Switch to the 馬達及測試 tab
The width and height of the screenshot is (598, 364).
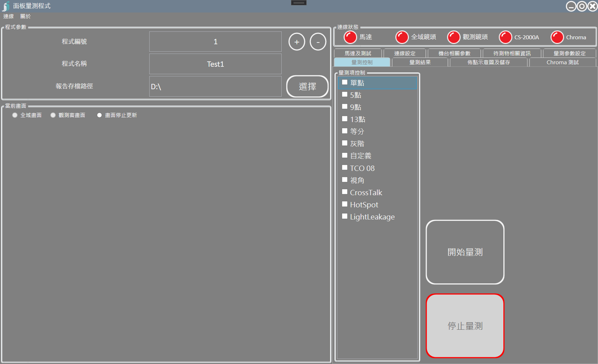point(358,53)
